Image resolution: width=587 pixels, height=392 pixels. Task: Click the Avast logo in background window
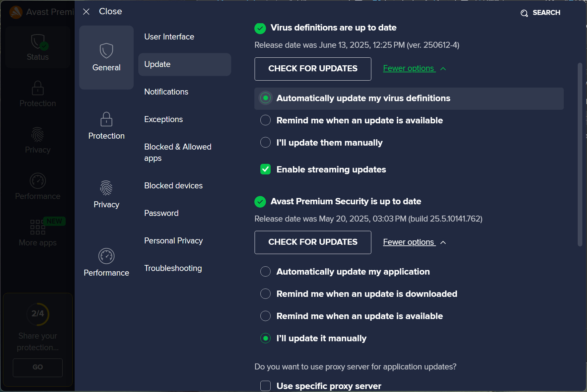16,12
